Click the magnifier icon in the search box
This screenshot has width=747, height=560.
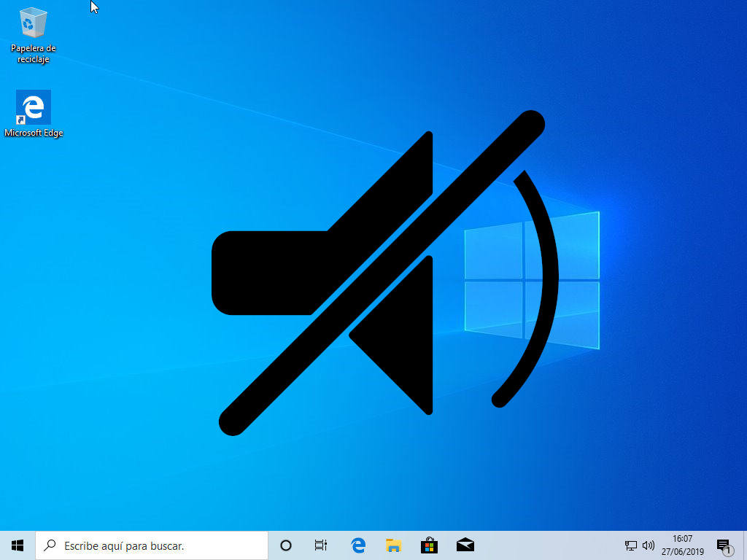tap(50, 545)
